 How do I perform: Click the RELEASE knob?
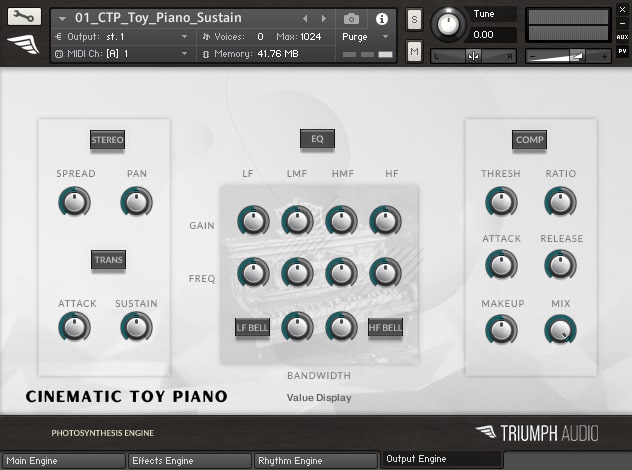[x=561, y=265]
